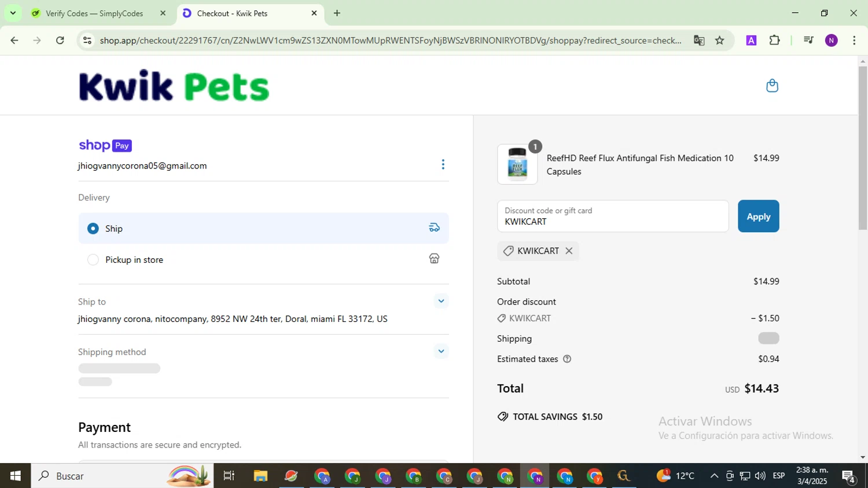Viewport: 868px width, 488px height.
Task: Click the Discount code or gift card field
Action: [x=613, y=217]
